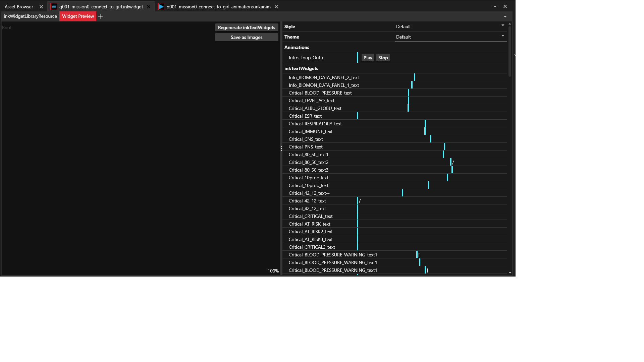Click the timeline marker on Critical_ESR_text row
The image size is (644, 362).
pyautogui.click(x=357, y=115)
